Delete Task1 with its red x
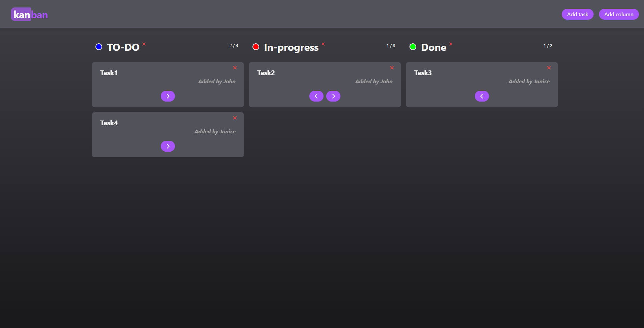 (x=235, y=67)
